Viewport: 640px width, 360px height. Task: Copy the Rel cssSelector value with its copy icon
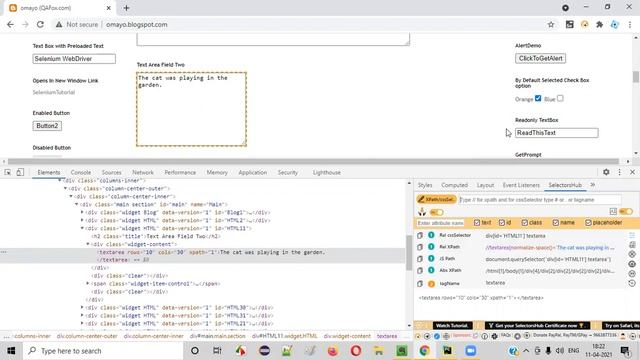pyautogui.click(x=420, y=236)
